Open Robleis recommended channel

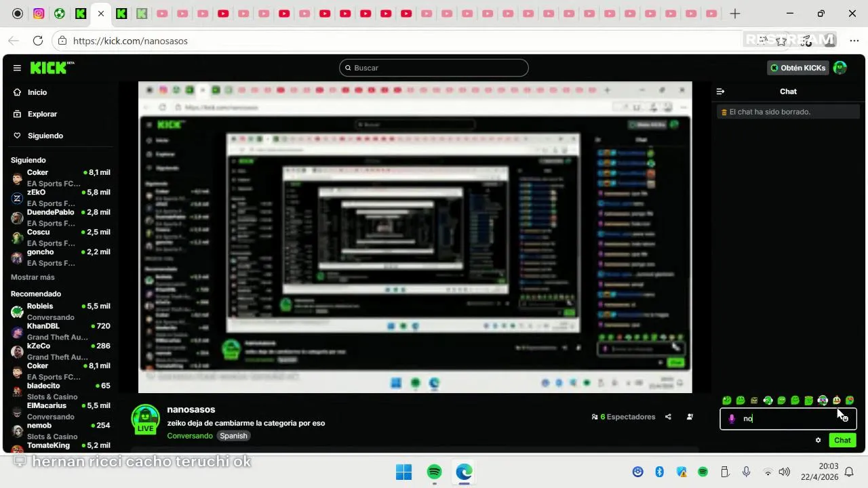pyautogui.click(x=60, y=312)
